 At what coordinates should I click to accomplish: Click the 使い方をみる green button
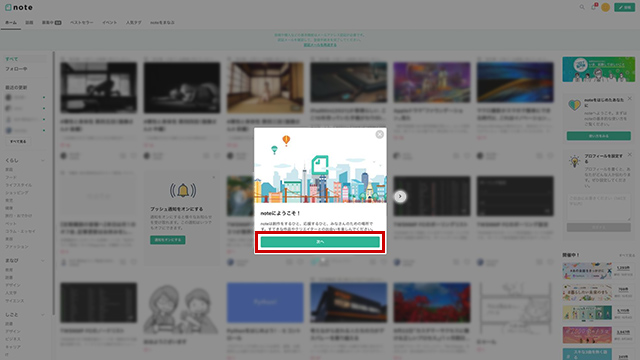(598, 136)
